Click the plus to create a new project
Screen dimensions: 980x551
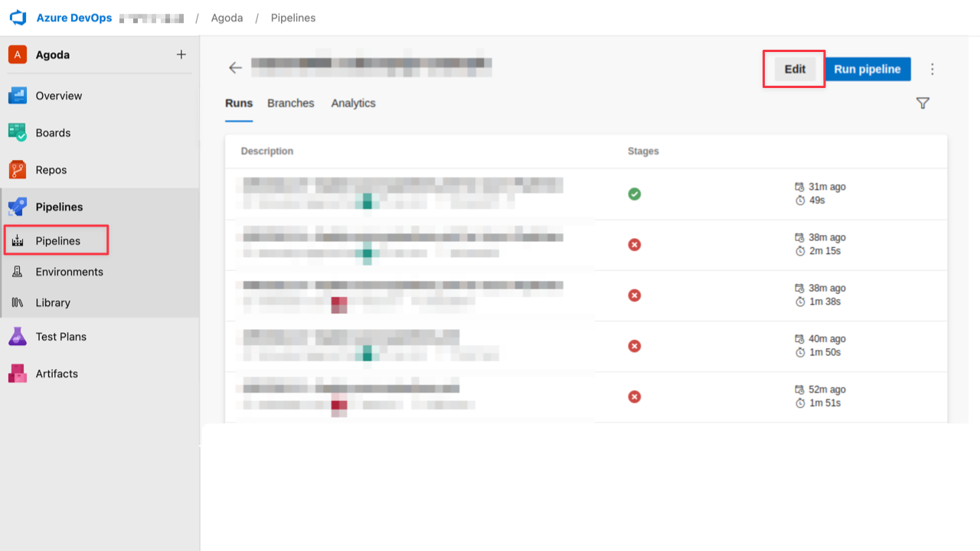pos(181,54)
